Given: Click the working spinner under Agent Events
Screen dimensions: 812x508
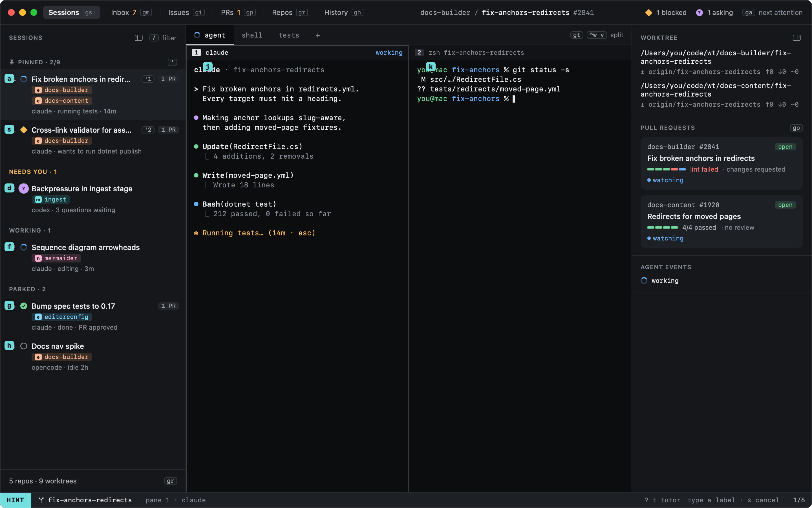Looking at the screenshot, I should pyautogui.click(x=644, y=281).
